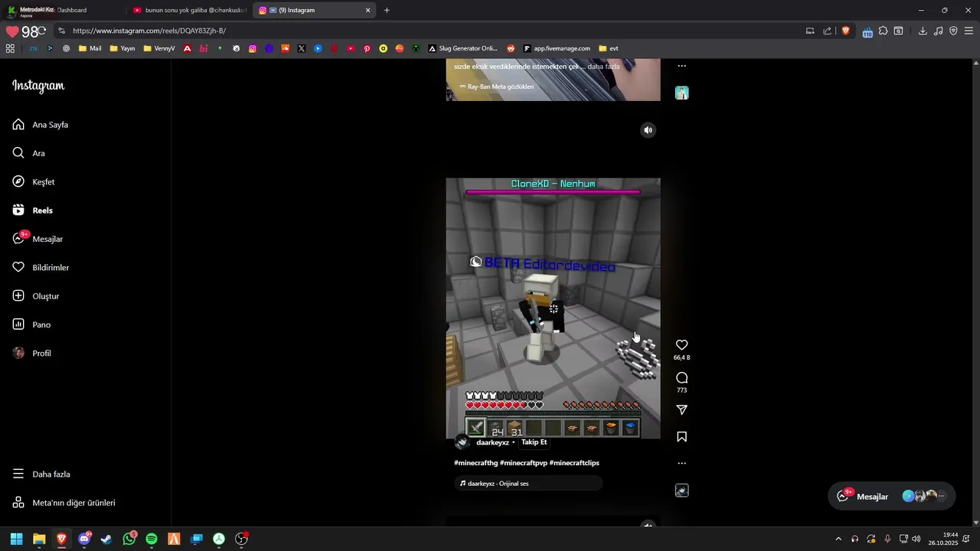Close the Instagram browser tab
This screenshot has height=551, width=980.
click(367, 10)
